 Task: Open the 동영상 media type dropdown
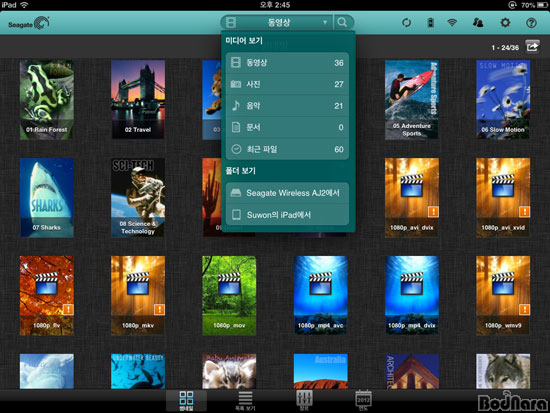[277, 23]
